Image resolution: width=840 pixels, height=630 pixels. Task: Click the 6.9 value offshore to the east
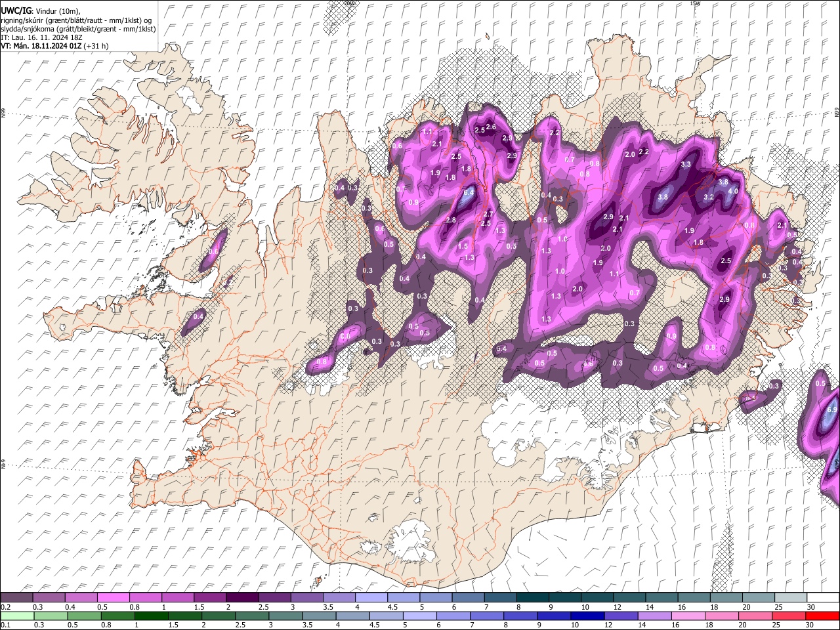[x=832, y=409]
